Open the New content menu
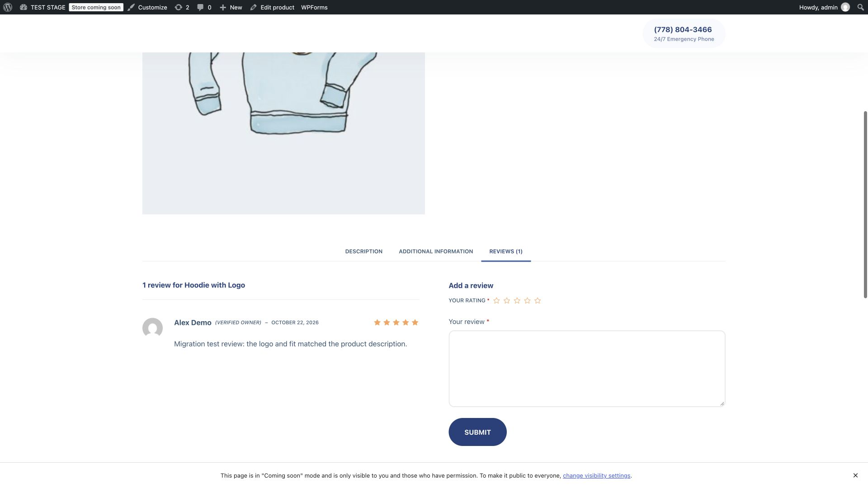The width and height of the screenshot is (868, 488). (231, 7)
